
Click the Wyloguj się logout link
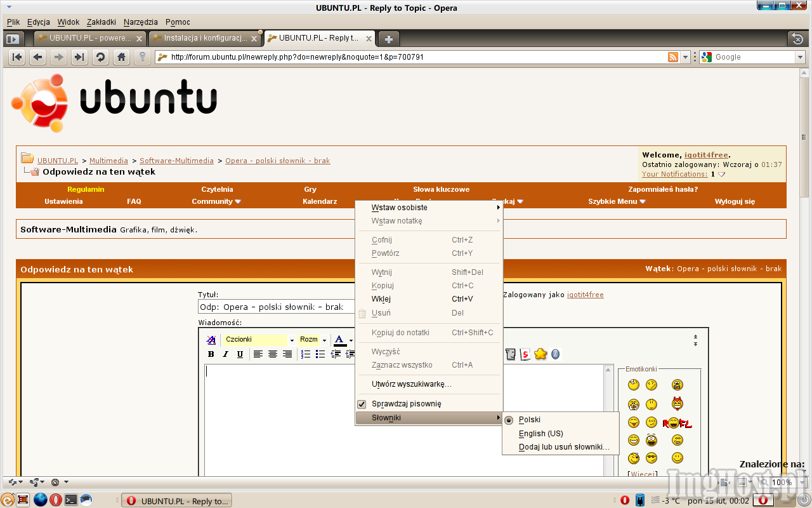[735, 201]
